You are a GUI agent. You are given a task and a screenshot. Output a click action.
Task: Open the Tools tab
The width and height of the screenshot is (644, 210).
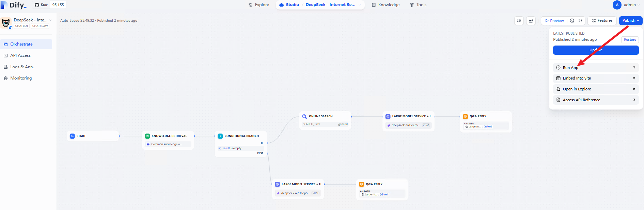[418, 5]
